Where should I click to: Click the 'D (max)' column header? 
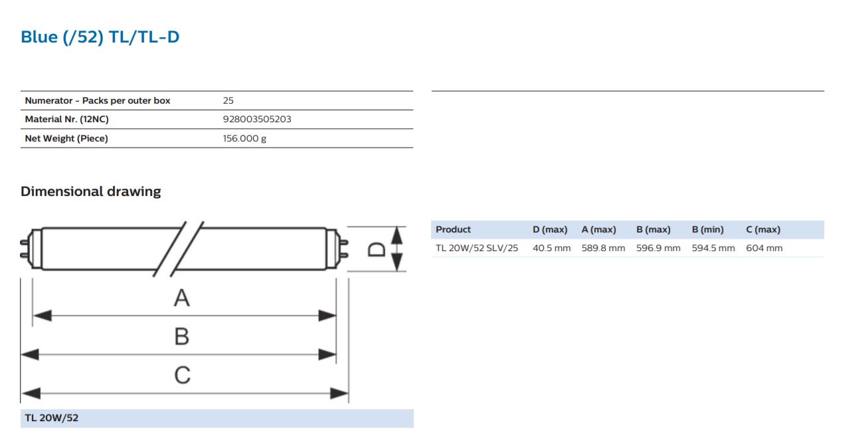pos(550,230)
